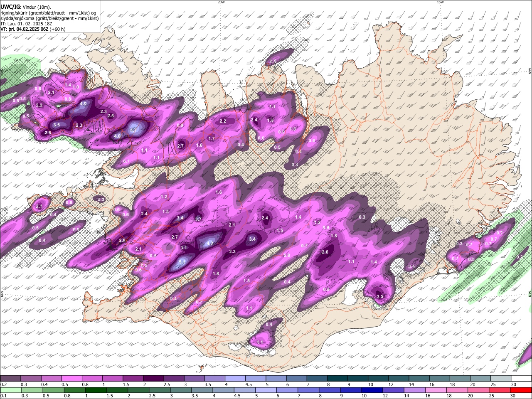This screenshot has width=532, height=399.
Task: Select the UWC/IG Vindur (10m) title text
Action: (26, 7)
